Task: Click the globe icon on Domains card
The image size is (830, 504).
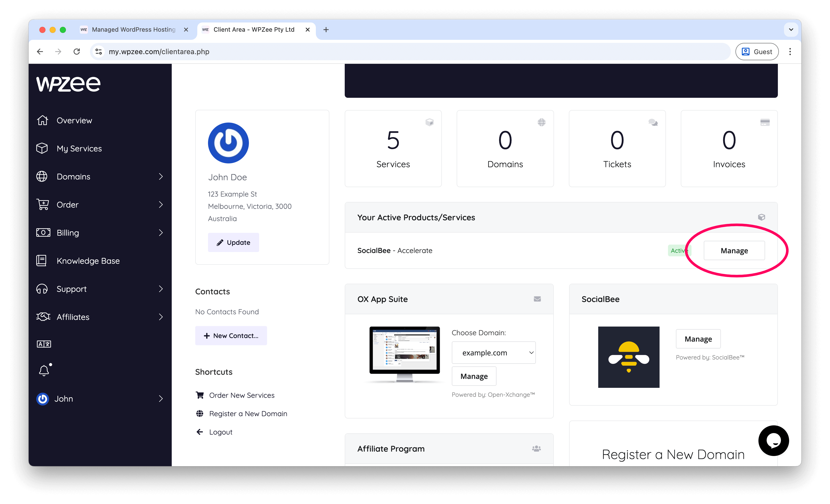Action: (542, 122)
